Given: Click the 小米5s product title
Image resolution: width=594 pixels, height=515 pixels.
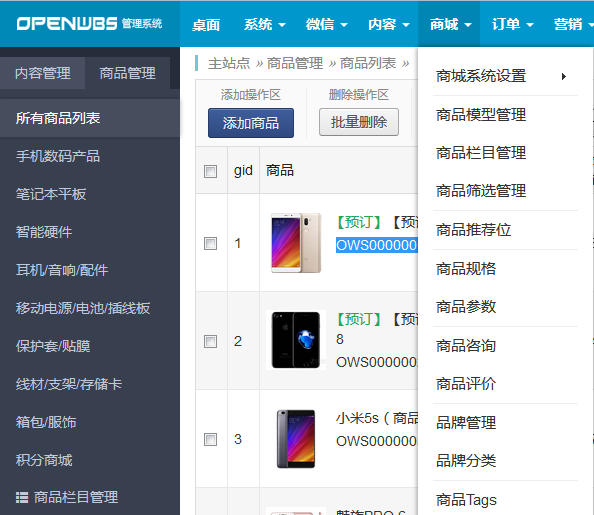Looking at the screenshot, I should coord(377,418).
